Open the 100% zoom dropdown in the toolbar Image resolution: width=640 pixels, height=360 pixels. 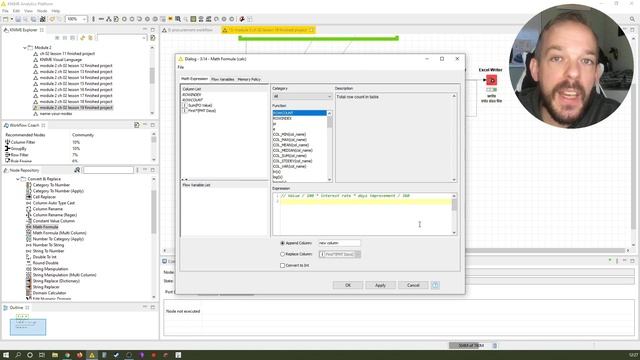pyautogui.click(x=84, y=19)
